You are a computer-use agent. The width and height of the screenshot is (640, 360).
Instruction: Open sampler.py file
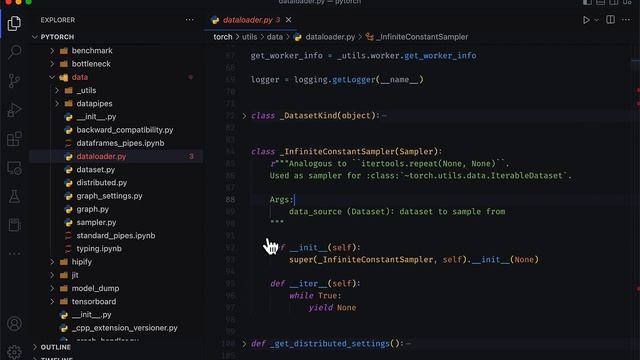tap(96, 222)
